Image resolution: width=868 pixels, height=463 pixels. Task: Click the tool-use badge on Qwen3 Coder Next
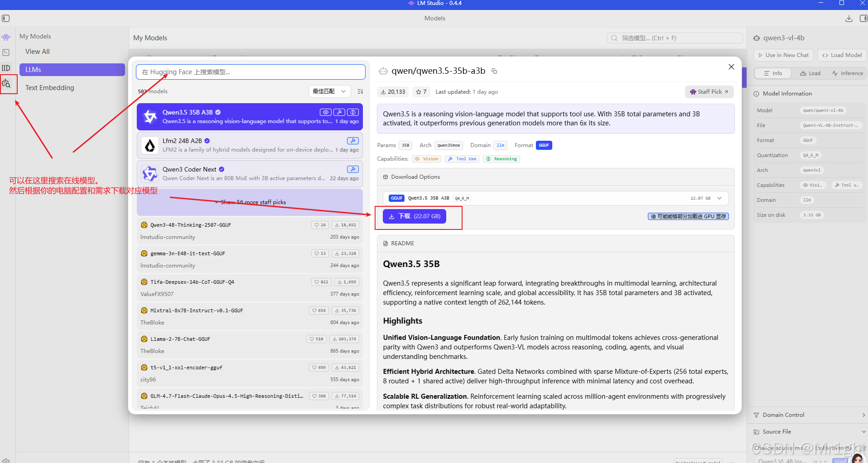(x=353, y=169)
